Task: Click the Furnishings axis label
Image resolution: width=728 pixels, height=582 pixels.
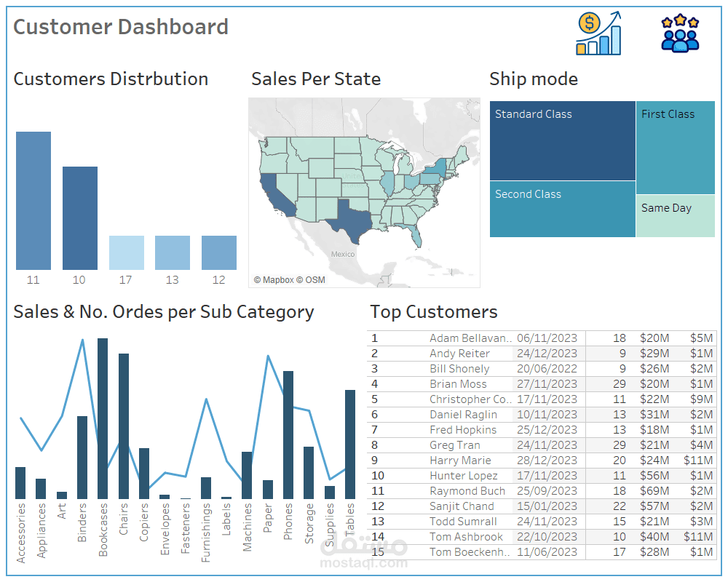Action: pyautogui.click(x=206, y=533)
